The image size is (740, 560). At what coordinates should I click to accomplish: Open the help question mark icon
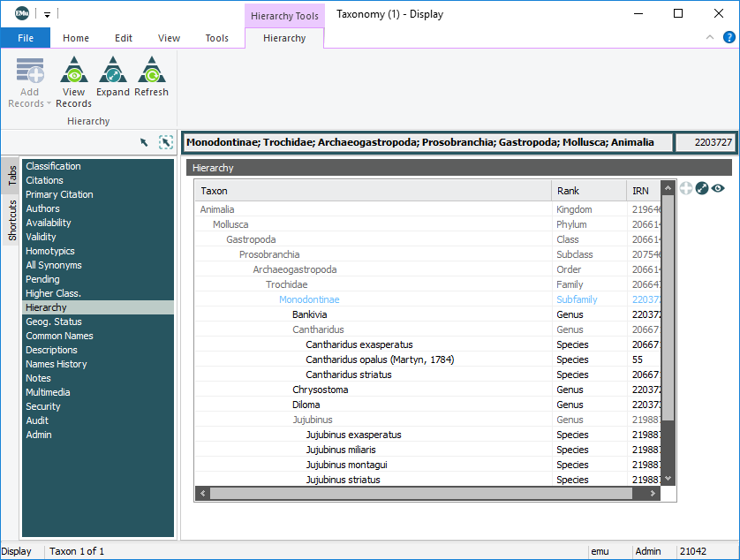point(729,37)
